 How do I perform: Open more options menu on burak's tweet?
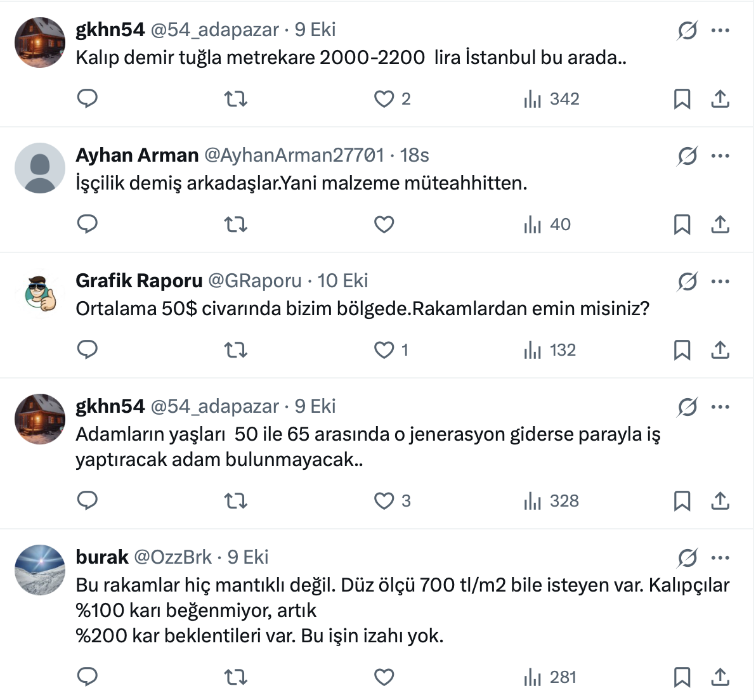pos(720,558)
